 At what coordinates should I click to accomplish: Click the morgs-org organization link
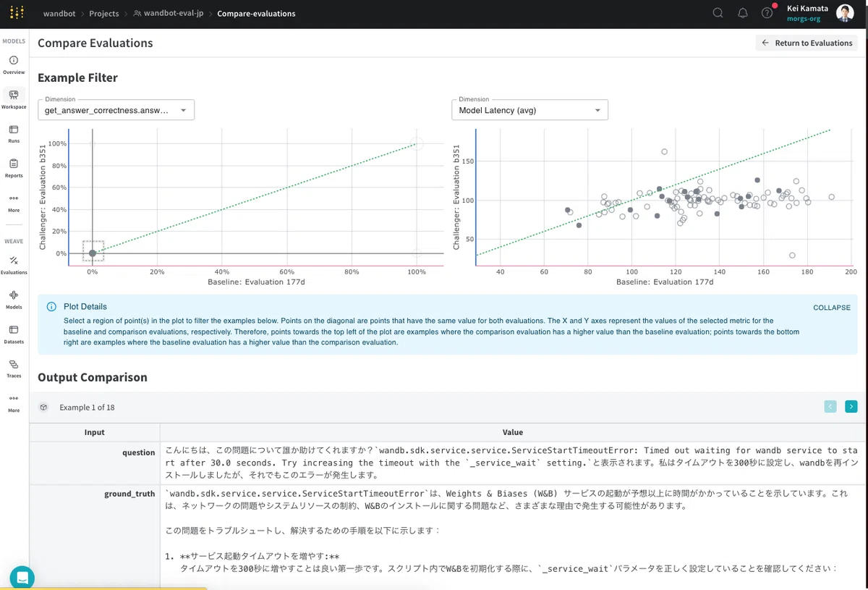(804, 19)
